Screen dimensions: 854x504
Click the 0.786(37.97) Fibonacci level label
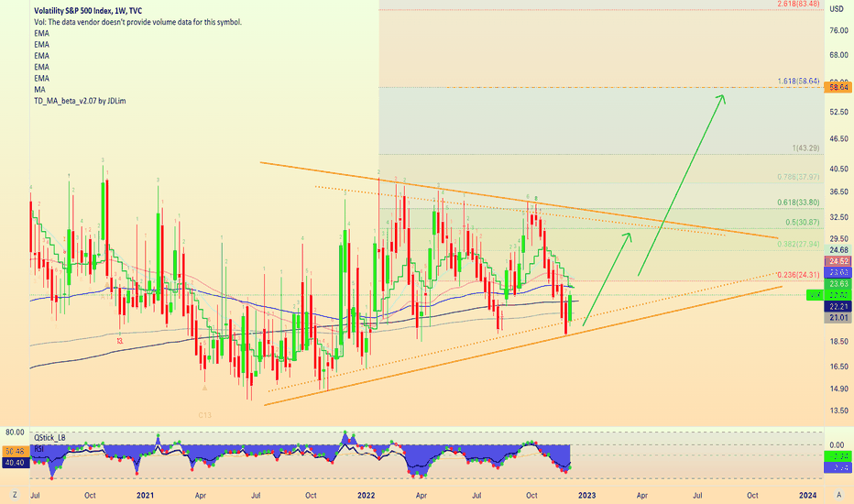pos(798,177)
